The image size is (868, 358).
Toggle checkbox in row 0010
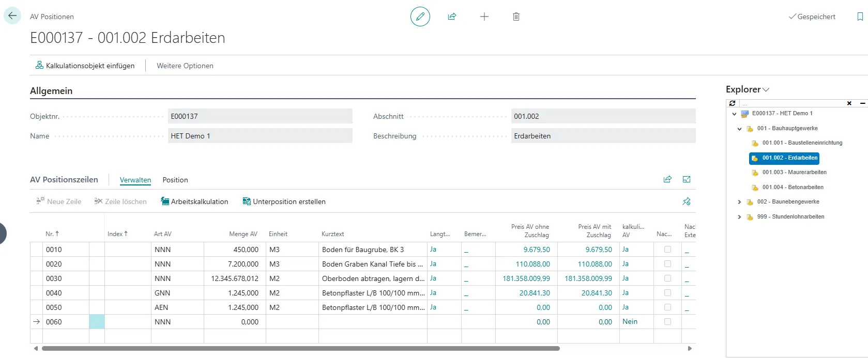tap(667, 250)
